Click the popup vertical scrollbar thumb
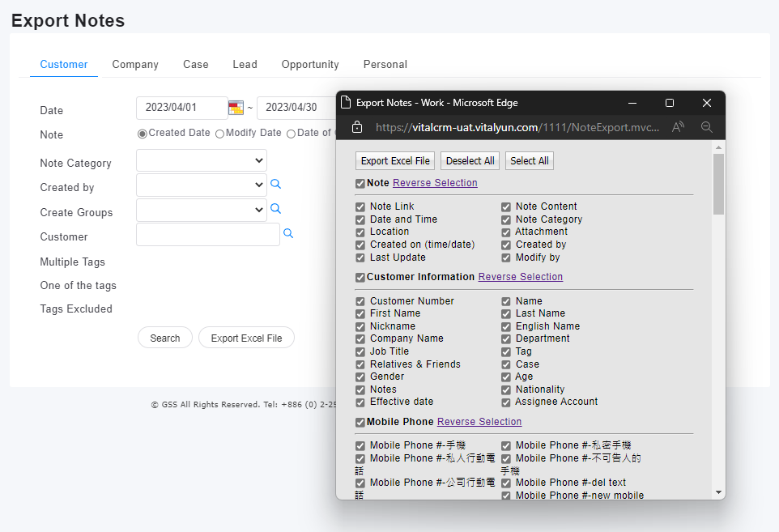The width and height of the screenshot is (779, 532). pos(718,184)
